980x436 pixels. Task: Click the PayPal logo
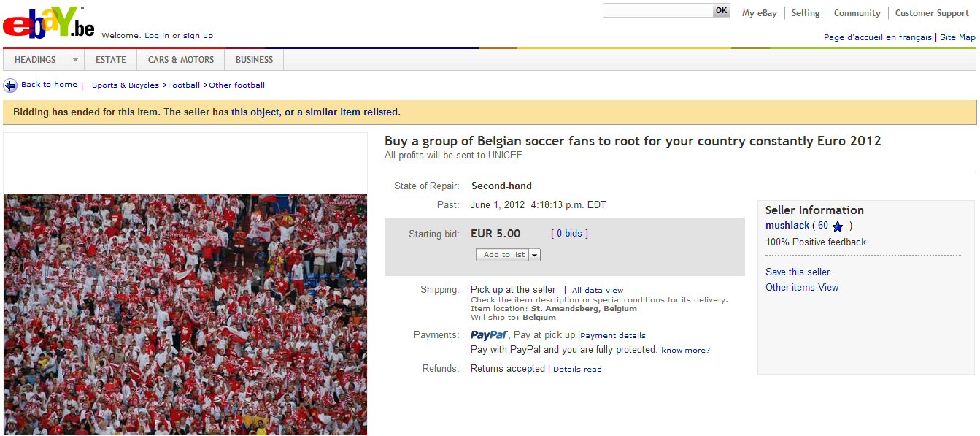pyautogui.click(x=489, y=335)
